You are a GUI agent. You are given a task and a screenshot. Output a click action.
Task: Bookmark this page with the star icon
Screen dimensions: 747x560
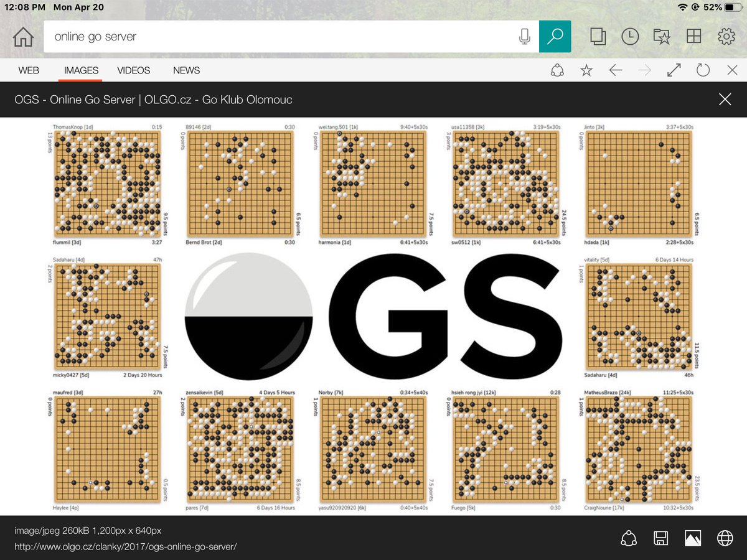tap(586, 70)
